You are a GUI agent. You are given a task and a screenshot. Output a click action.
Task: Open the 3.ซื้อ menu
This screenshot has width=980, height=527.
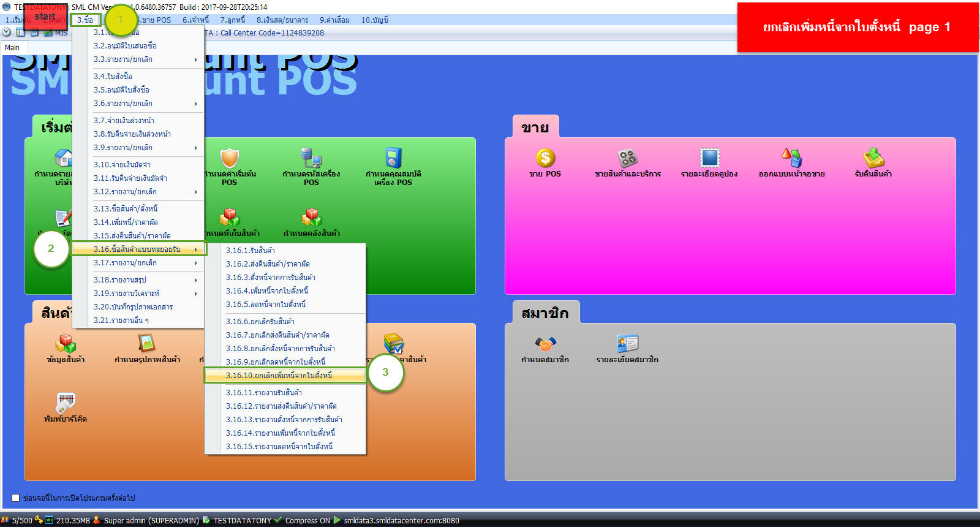(x=85, y=20)
